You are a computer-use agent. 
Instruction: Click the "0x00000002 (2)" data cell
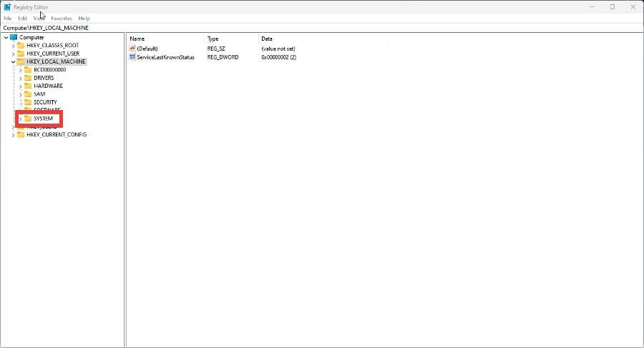point(278,57)
